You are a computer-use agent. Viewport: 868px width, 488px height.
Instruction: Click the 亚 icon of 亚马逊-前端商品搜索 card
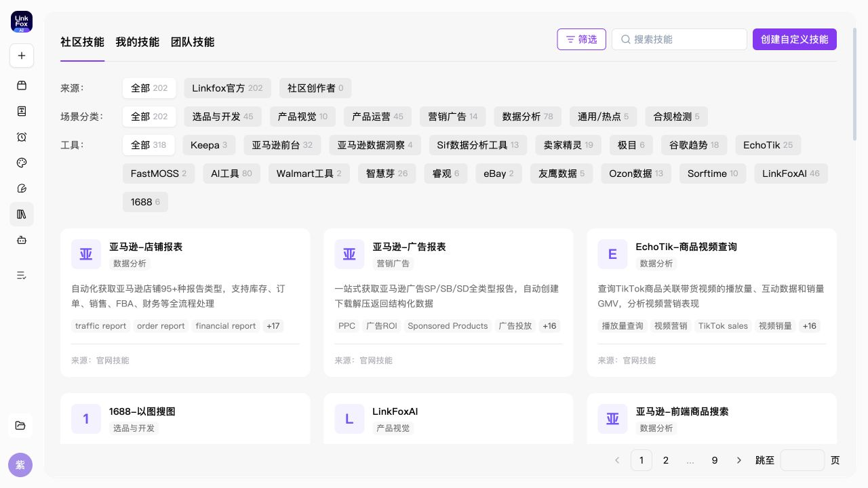tap(612, 419)
